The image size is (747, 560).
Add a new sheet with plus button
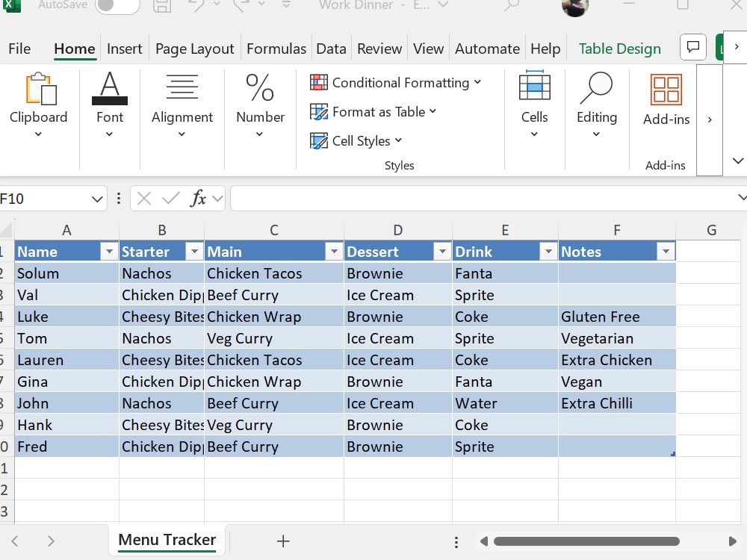pyautogui.click(x=283, y=541)
